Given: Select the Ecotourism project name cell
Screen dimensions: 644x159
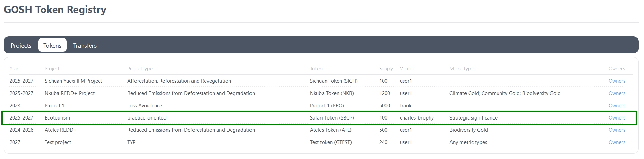Looking at the screenshot, I should pyautogui.click(x=57, y=118).
